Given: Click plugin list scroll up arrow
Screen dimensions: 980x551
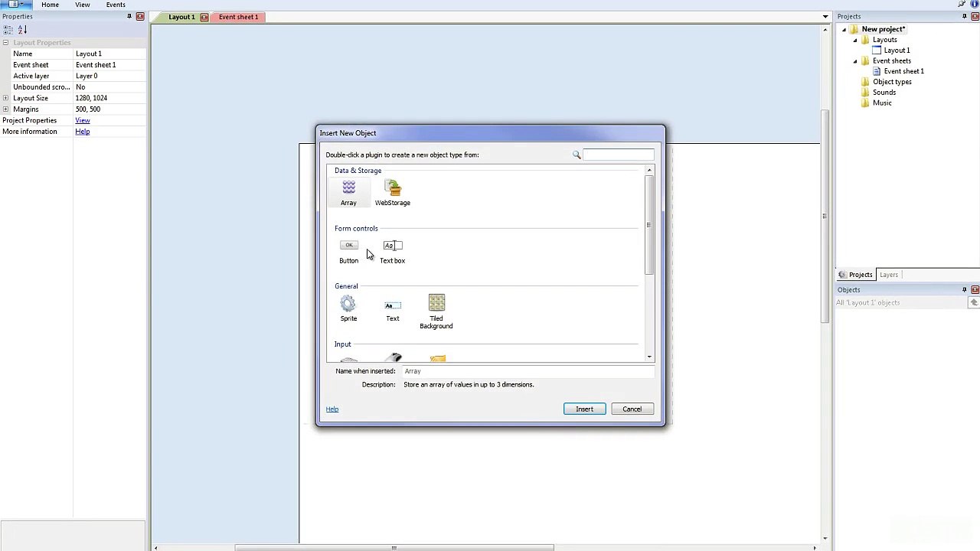Looking at the screenshot, I should point(649,171).
